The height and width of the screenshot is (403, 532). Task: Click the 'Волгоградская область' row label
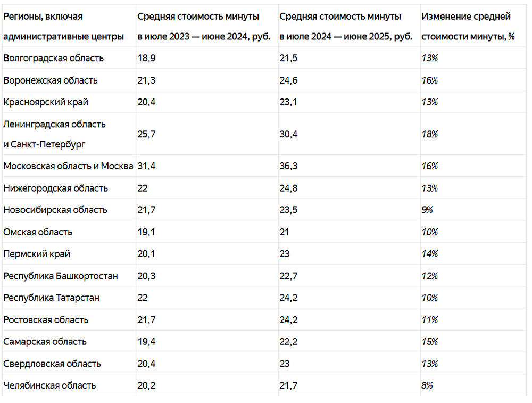coord(53,58)
